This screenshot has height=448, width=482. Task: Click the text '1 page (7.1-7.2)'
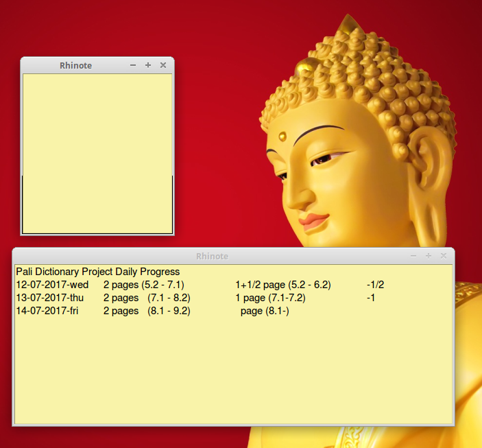click(x=271, y=298)
